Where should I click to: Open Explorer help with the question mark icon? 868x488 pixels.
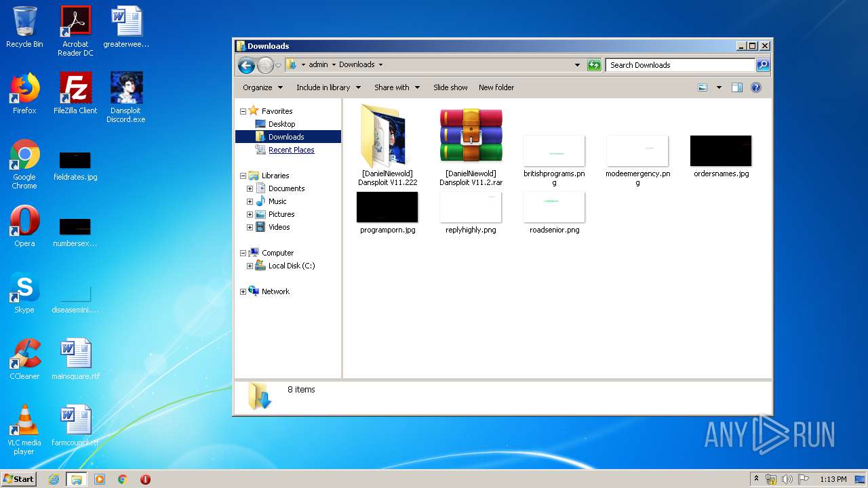pyautogui.click(x=756, y=87)
